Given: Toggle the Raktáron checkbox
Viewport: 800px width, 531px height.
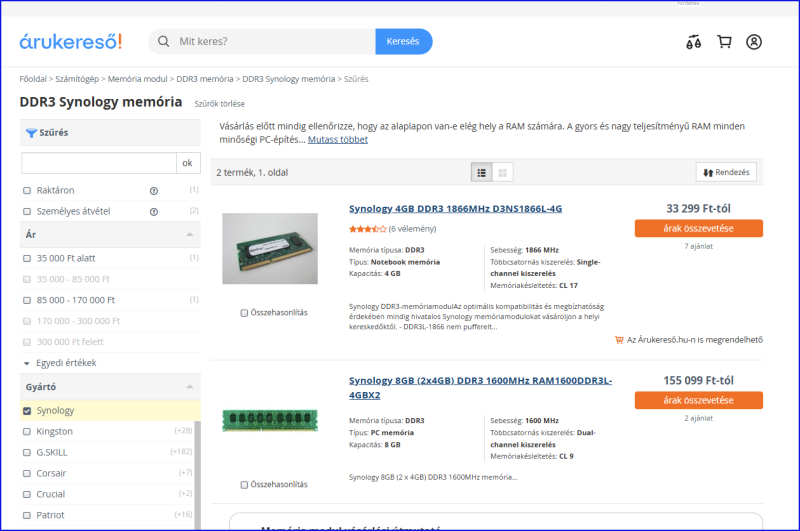Looking at the screenshot, I should (27, 191).
